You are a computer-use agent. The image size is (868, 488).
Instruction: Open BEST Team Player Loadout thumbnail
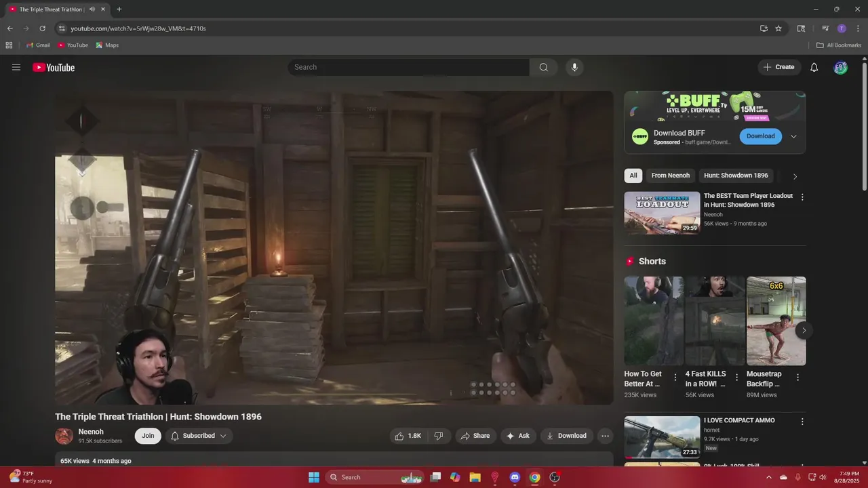[x=663, y=213]
